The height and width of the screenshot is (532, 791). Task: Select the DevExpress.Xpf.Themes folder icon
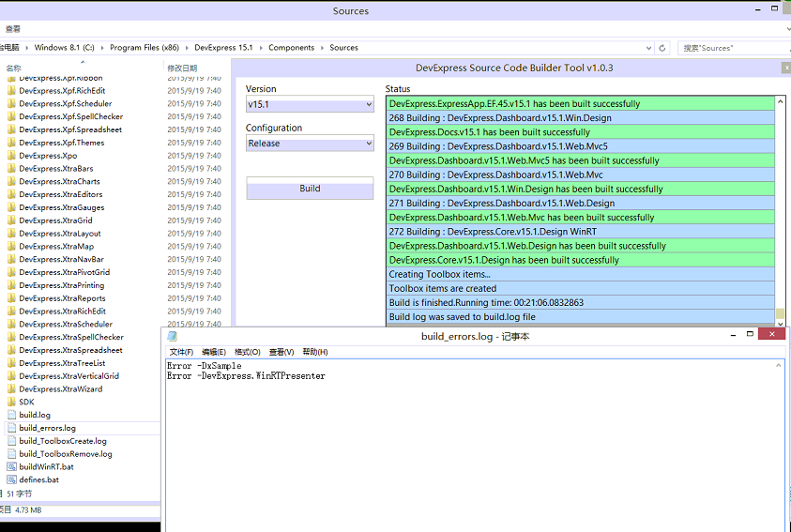[11, 143]
